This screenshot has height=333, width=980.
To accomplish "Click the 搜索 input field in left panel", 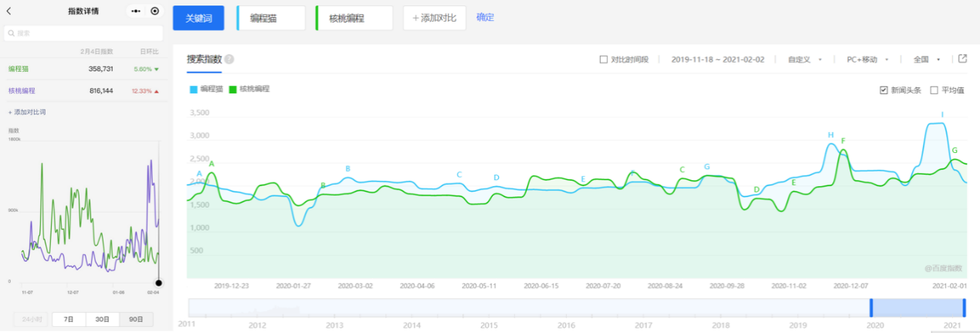I will pyautogui.click(x=83, y=33).
